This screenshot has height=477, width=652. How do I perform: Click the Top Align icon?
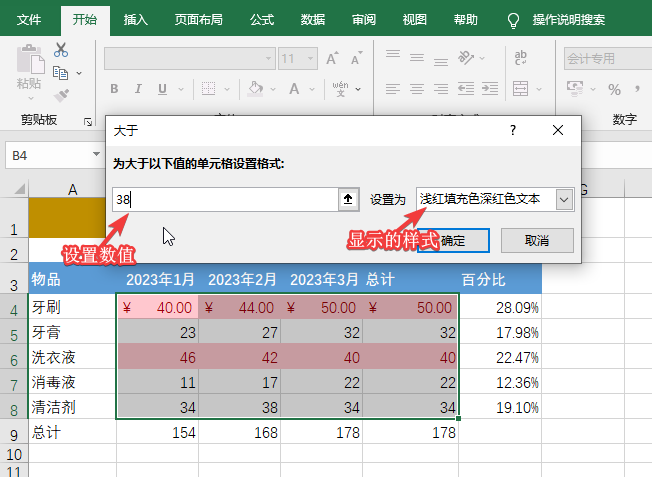(393, 56)
